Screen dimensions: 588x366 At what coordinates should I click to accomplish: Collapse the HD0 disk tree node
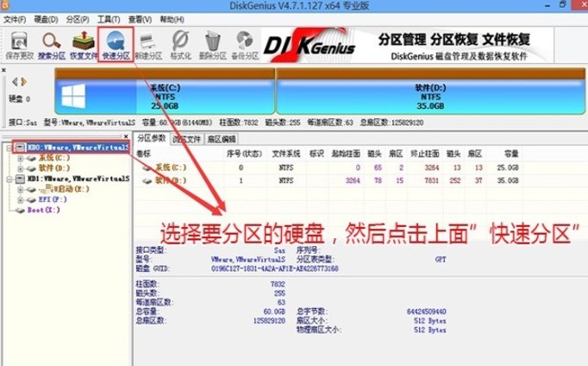tap(9, 148)
